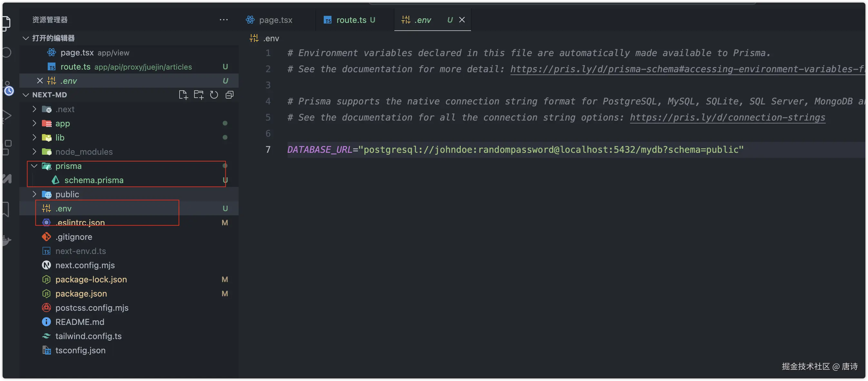Follow the pris.ly connection-strings link
This screenshot has width=868, height=381.
tap(728, 118)
